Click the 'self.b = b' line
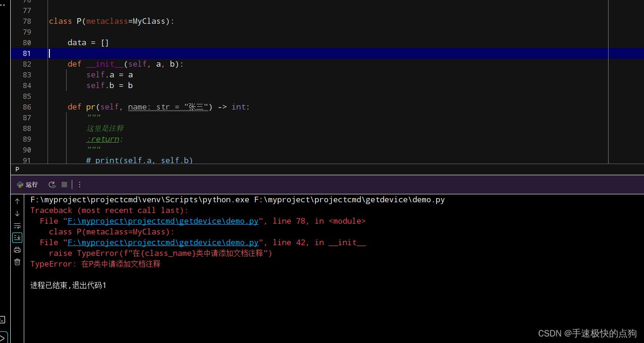644x343 pixels. coord(110,86)
